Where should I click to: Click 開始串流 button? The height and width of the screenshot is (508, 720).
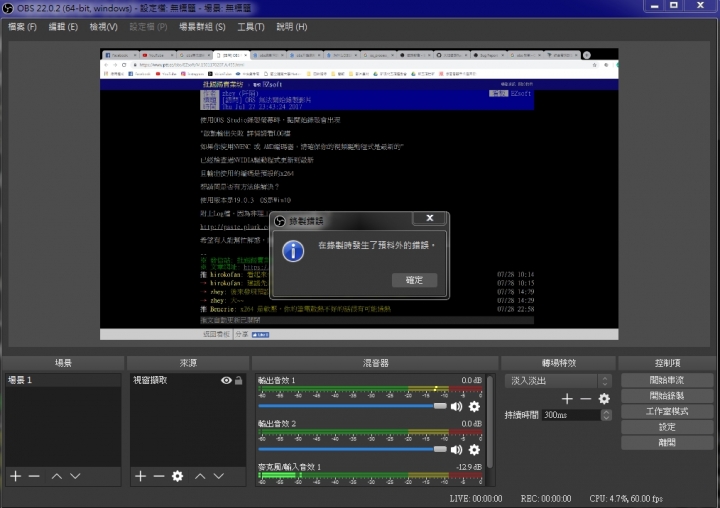pyautogui.click(x=667, y=380)
